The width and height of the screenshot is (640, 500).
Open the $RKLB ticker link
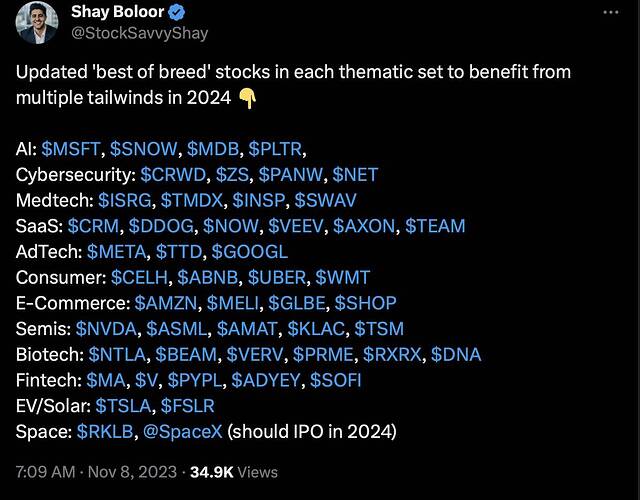[105, 432]
